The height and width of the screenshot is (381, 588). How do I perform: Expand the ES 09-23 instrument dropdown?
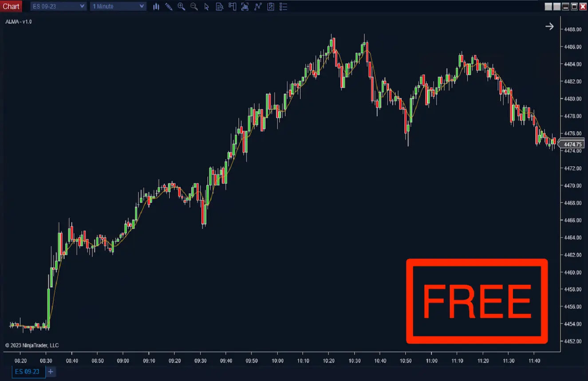coord(82,6)
